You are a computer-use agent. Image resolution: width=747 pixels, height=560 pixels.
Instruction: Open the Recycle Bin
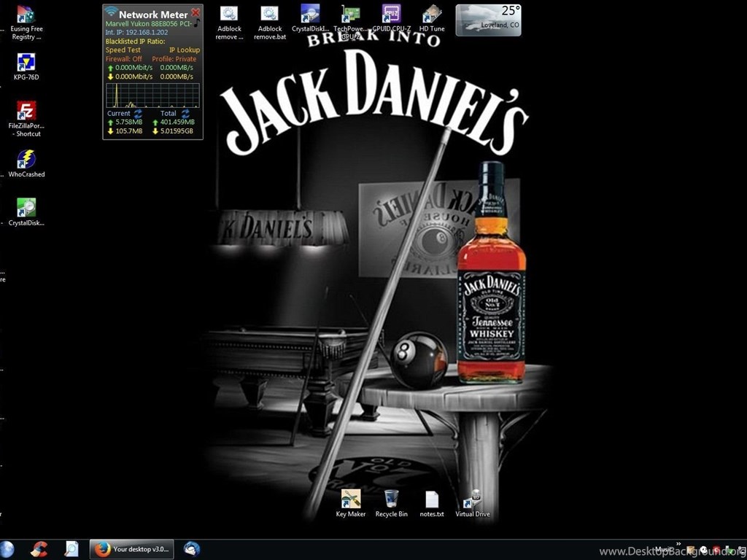coord(391,499)
